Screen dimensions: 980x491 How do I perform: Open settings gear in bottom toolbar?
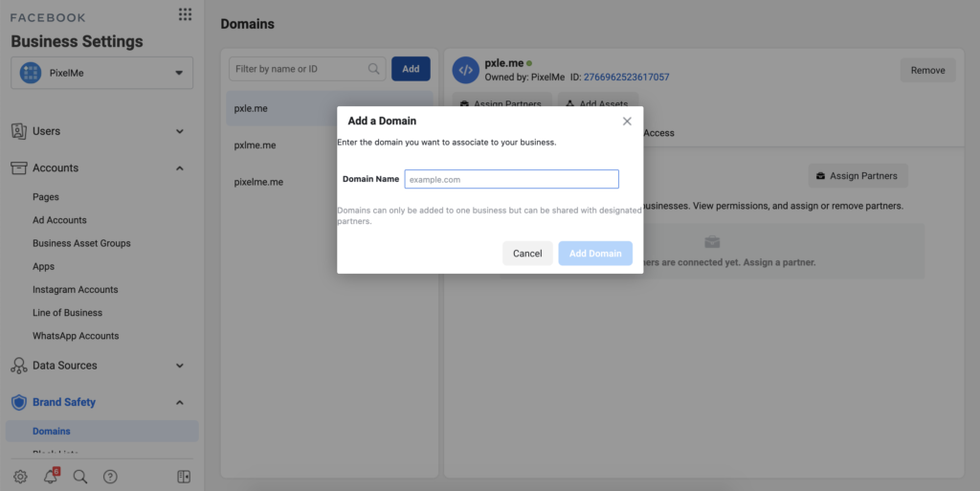point(20,477)
